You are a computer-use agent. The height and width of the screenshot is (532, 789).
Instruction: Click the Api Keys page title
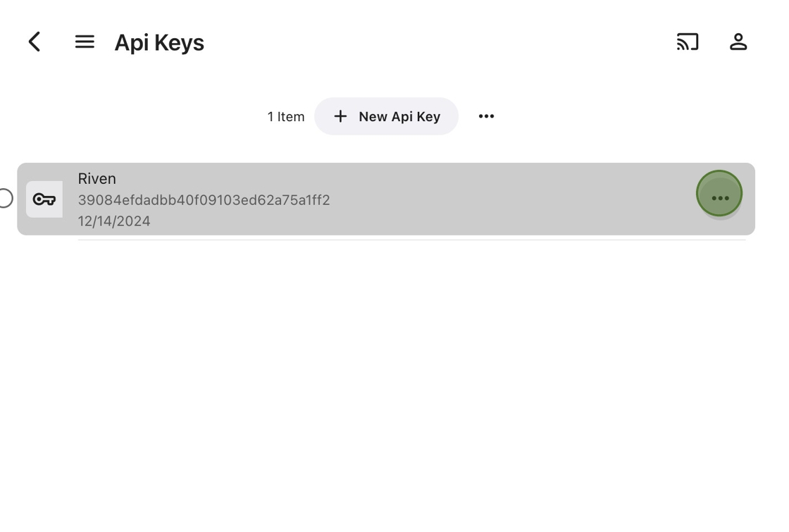(x=159, y=43)
